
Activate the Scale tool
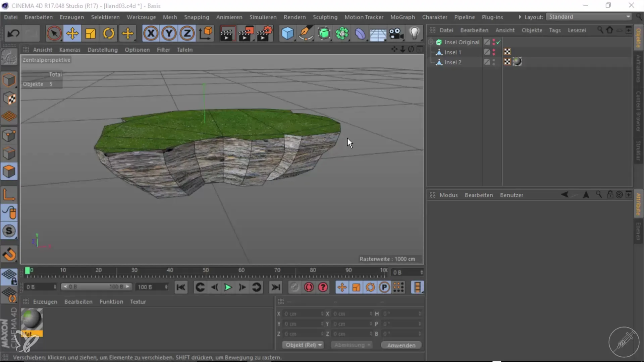tap(90, 33)
